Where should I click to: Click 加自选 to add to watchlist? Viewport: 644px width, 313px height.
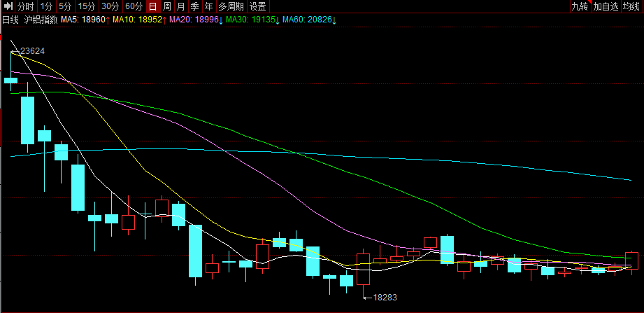click(606, 6)
